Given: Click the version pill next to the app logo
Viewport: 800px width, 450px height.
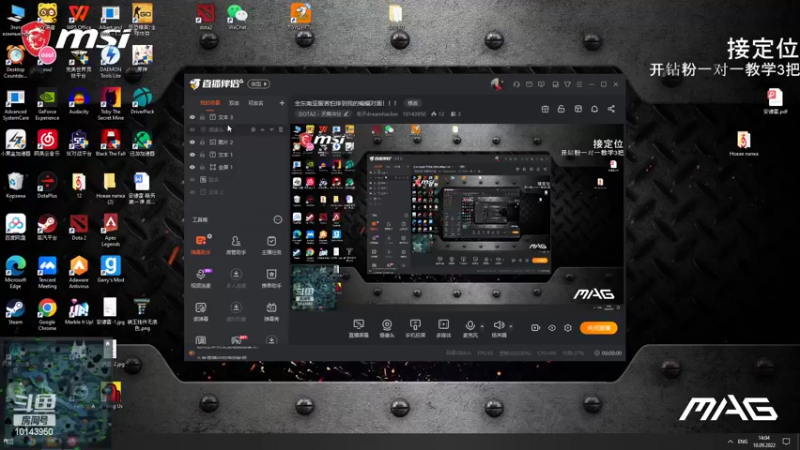Looking at the screenshot, I should point(259,84).
